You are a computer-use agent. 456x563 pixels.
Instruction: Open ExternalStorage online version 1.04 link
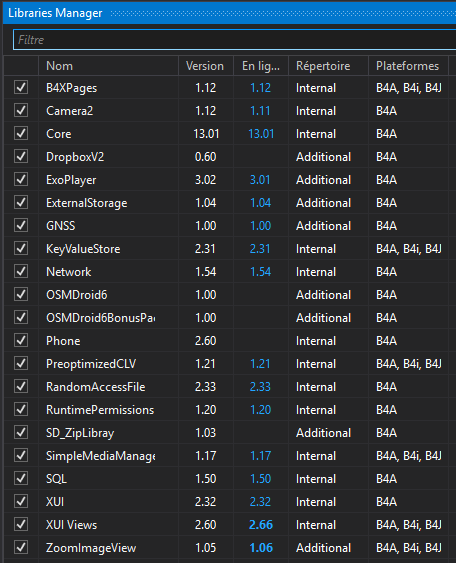260,203
